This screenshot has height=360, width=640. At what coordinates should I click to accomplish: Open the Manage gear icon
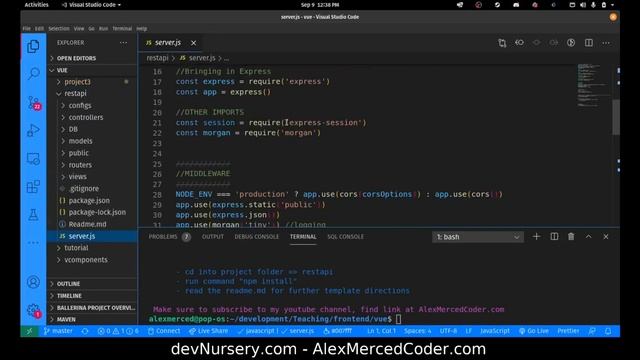coord(33,311)
